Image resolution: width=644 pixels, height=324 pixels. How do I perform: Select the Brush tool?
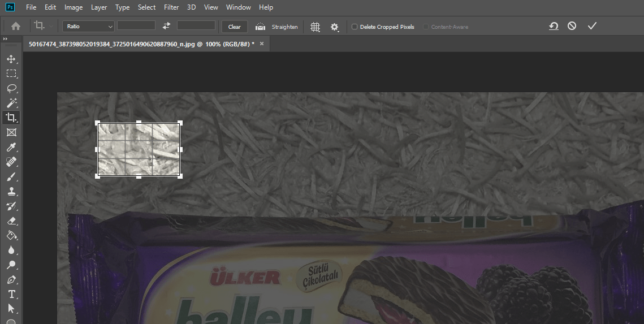click(11, 176)
